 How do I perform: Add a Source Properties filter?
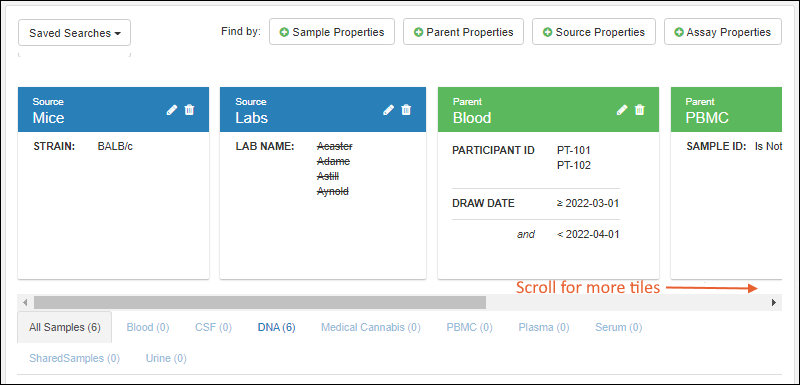(x=594, y=32)
